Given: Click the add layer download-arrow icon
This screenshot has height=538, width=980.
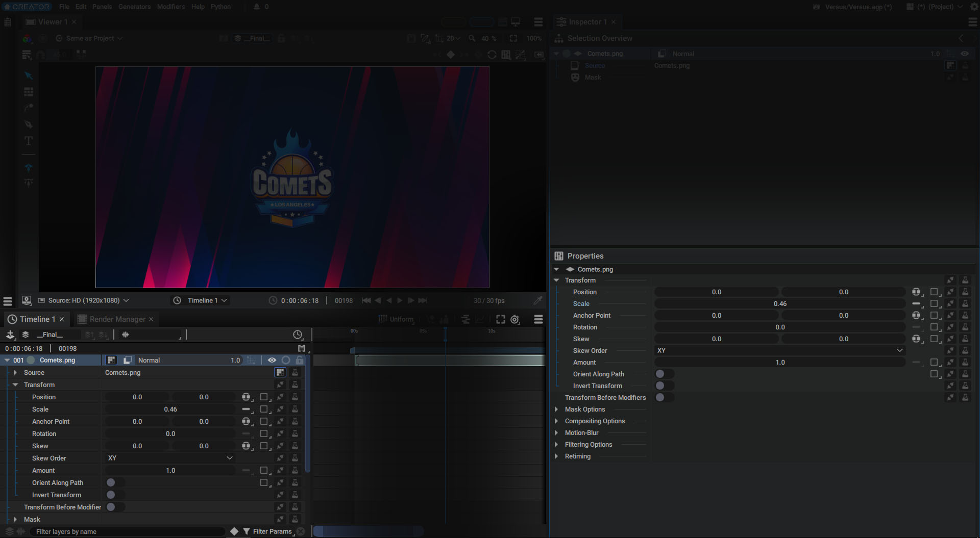Looking at the screenshot, I should coord(10,335).
